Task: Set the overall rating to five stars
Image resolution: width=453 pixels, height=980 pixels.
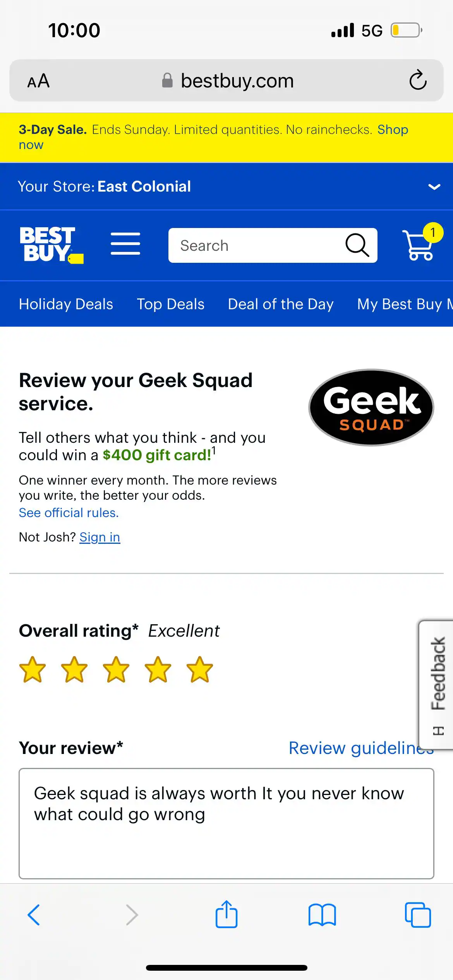Action: 198,670
